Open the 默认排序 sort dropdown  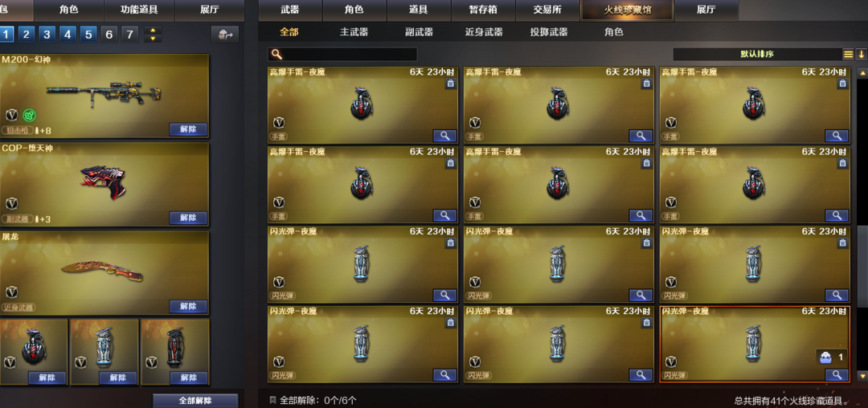(x=757, y=54)
